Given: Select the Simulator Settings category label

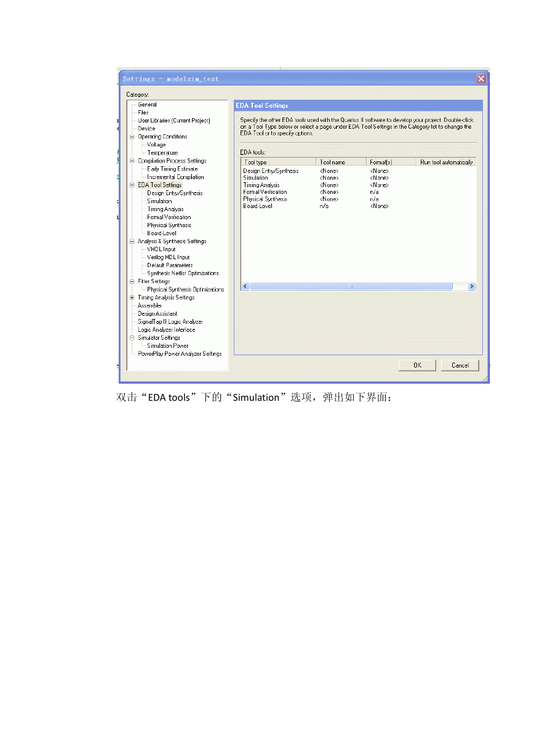Looking at the screenshot, I should click(x=159, y=337).
